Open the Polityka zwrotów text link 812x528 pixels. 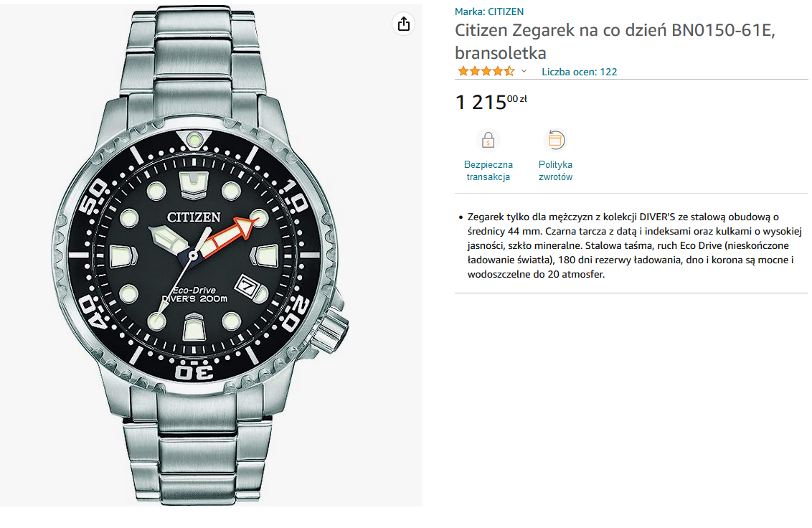(555, 171)
